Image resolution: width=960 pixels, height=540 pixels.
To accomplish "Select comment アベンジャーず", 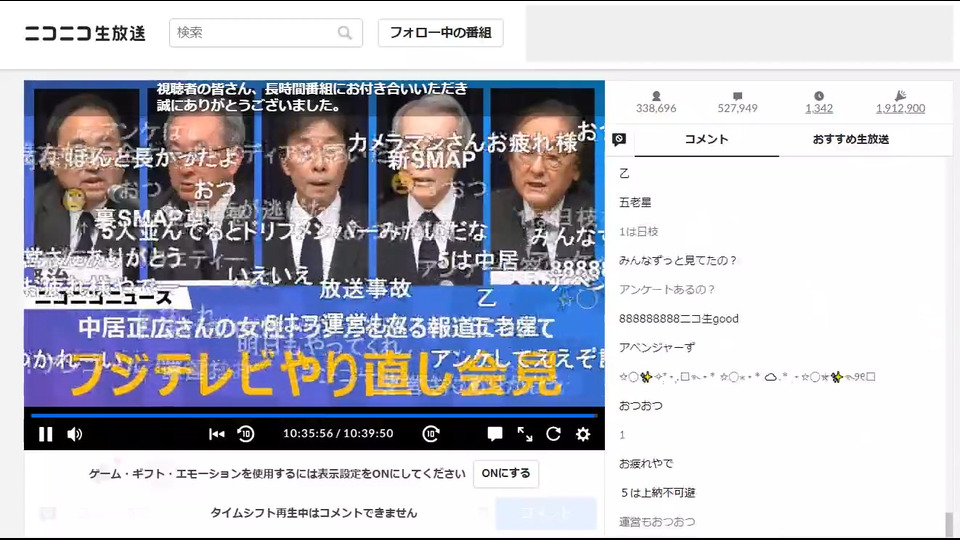I will [x=656, y=348].
